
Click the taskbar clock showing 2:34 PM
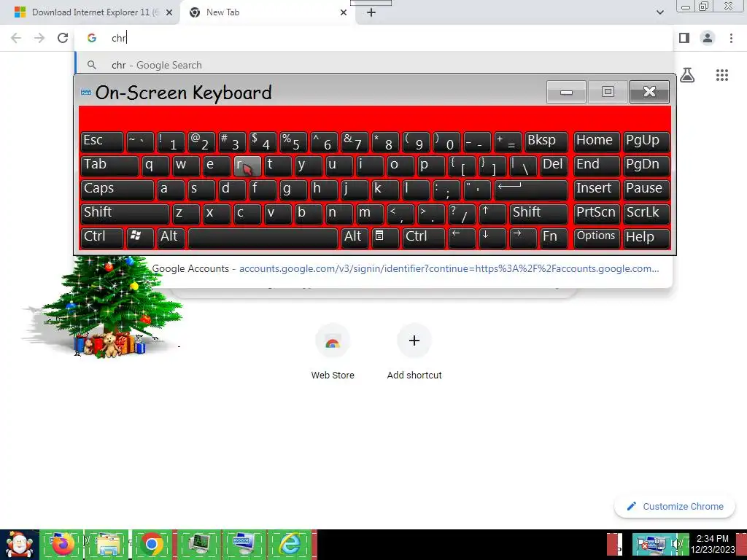pyautogui.click(x=713, y=544)
